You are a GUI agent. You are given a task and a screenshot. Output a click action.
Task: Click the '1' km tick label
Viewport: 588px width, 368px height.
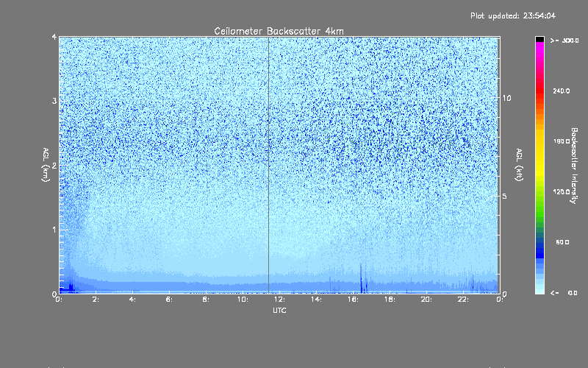pyautogui.click(x=54, y=230)
